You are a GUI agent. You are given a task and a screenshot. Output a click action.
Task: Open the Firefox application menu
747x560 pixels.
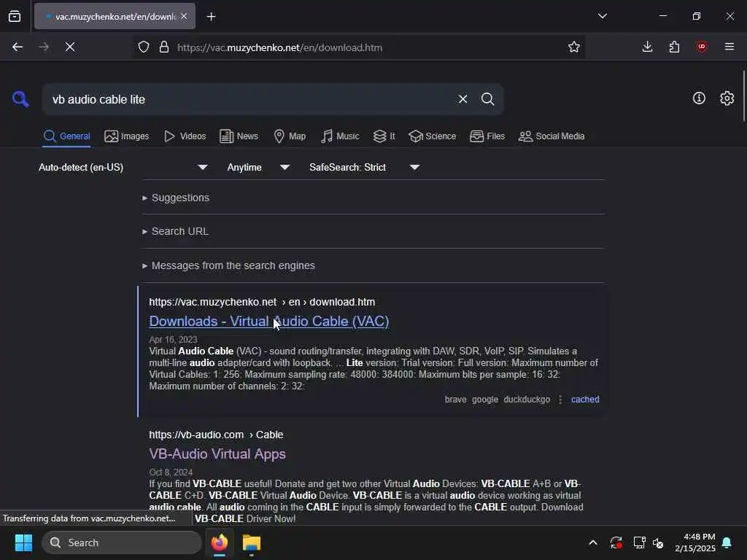point(729,47)
